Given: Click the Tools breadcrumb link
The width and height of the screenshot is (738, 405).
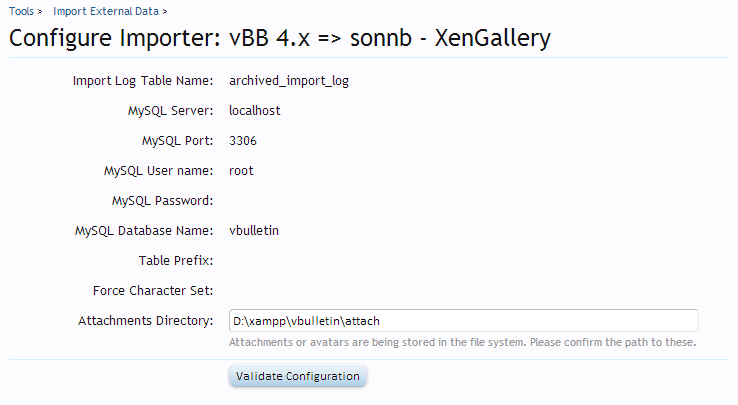Looking at the screenshot, I should coord(21,11).
